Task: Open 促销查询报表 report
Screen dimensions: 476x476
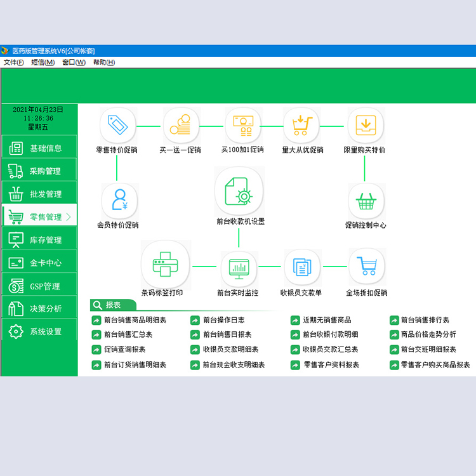Action: [125, 350]
